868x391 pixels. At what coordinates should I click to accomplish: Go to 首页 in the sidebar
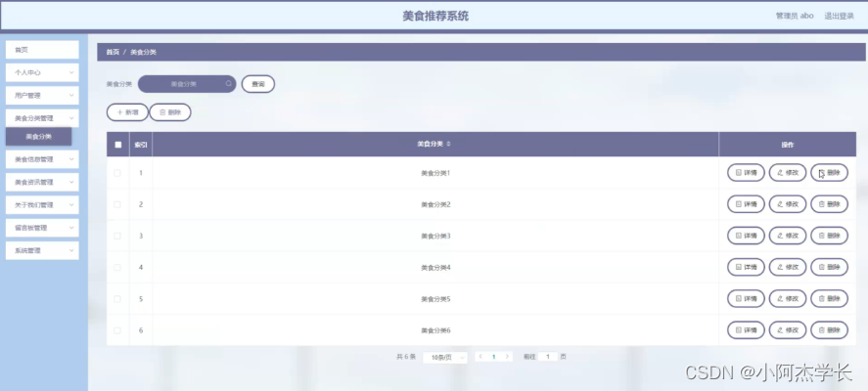pyautogui.click(x=42, y=50)
